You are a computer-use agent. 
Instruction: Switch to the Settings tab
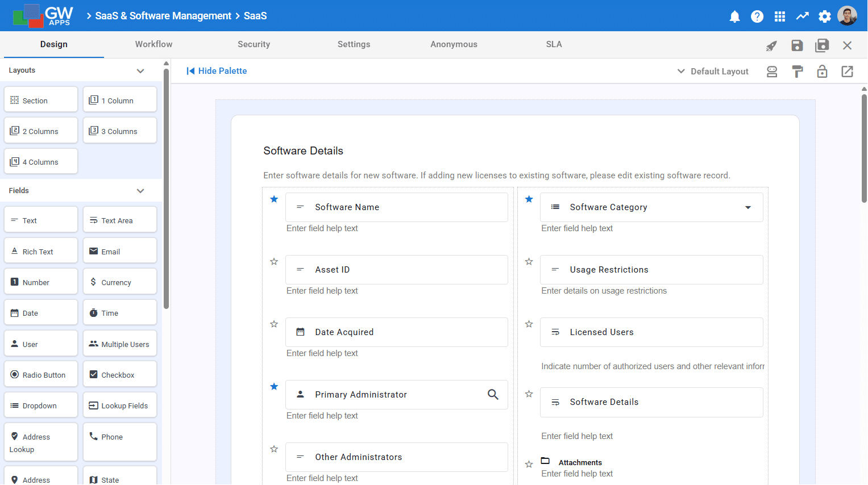354,44
